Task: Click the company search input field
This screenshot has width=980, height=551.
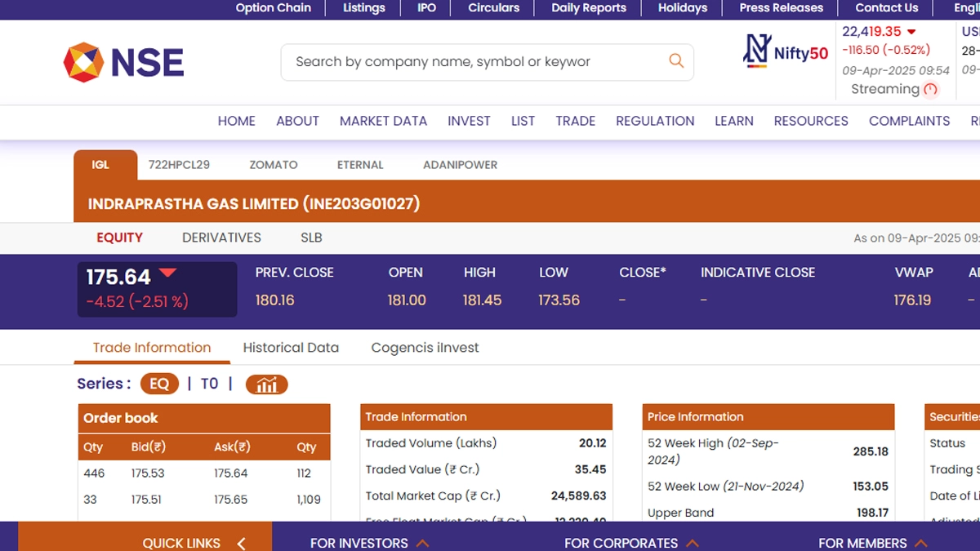Action: [x=474, y=62]
